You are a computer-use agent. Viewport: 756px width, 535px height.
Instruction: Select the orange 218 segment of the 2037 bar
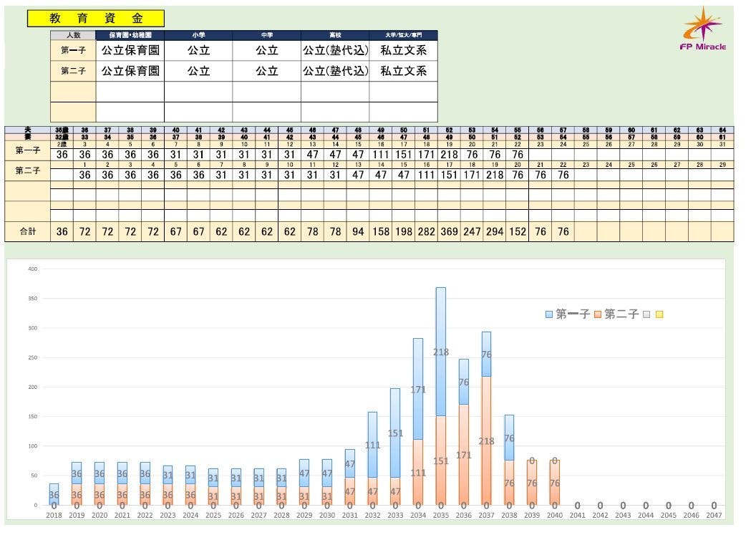tap(487, 441)
